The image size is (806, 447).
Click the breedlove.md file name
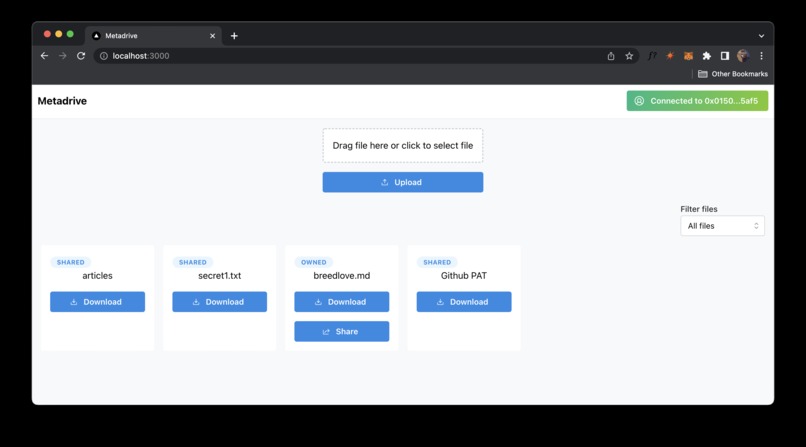coord(341,275)
